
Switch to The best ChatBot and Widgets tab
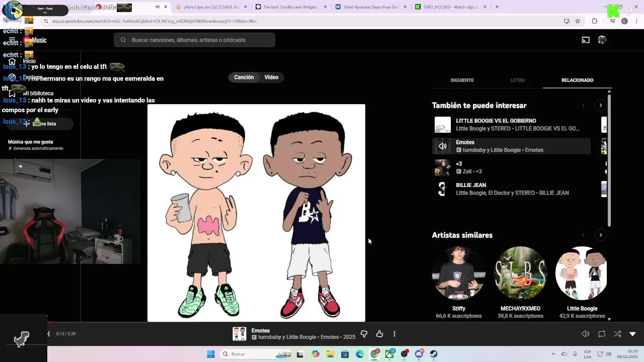pyautogui.click(x=291, y=7)
